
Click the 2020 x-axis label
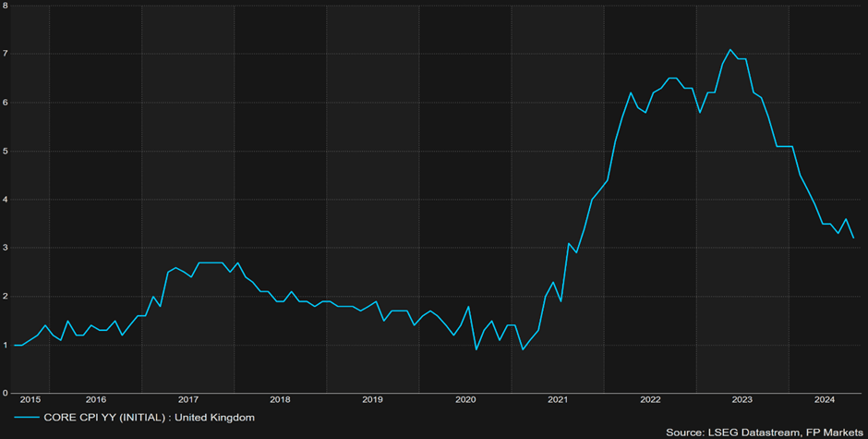point(465,399)
